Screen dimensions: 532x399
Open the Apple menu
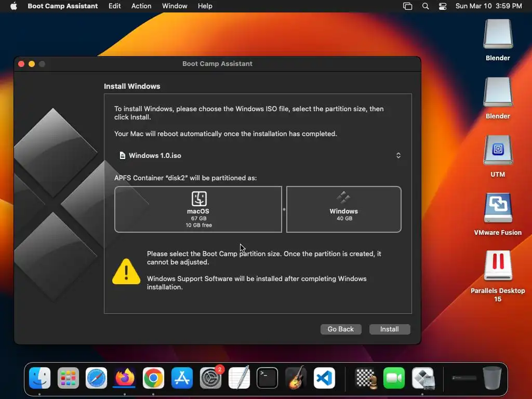tap(14, 6)
